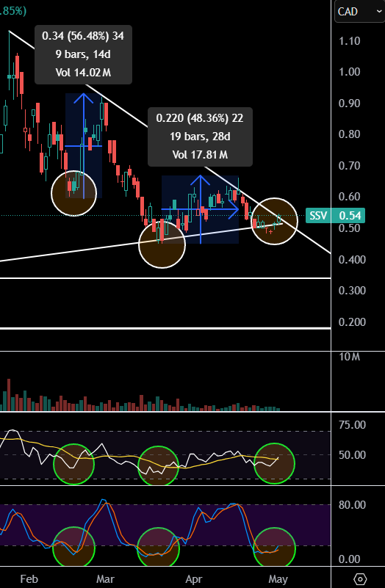Click the Feb date label
Screen dimensions: 385x588
29,579
